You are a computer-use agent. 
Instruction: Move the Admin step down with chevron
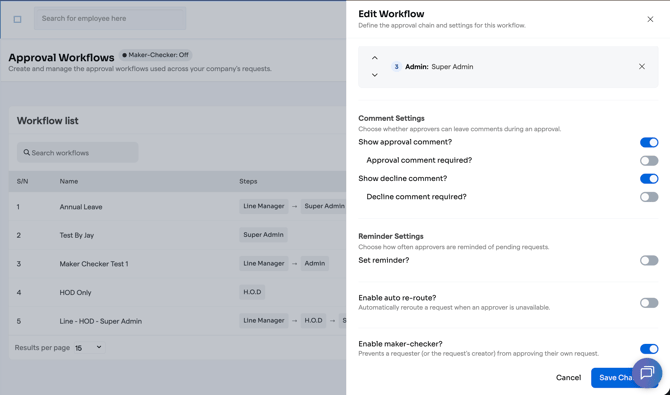tap(375, 75)
